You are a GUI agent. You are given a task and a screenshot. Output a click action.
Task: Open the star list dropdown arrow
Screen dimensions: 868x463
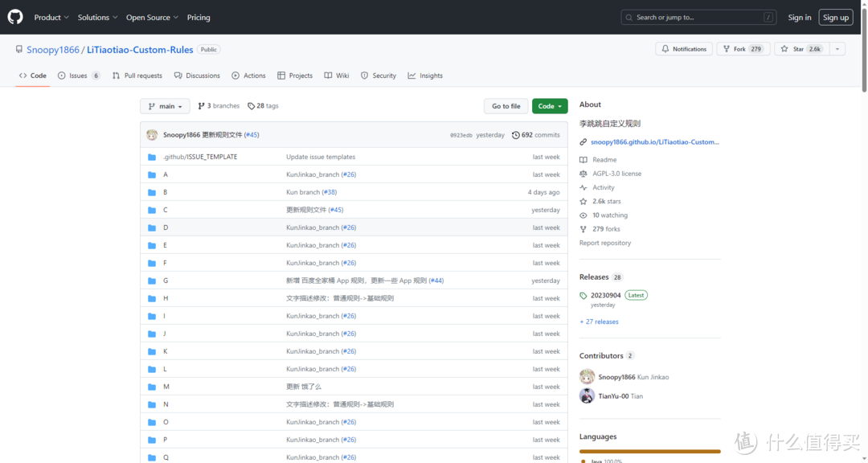[x=837, y=49]
